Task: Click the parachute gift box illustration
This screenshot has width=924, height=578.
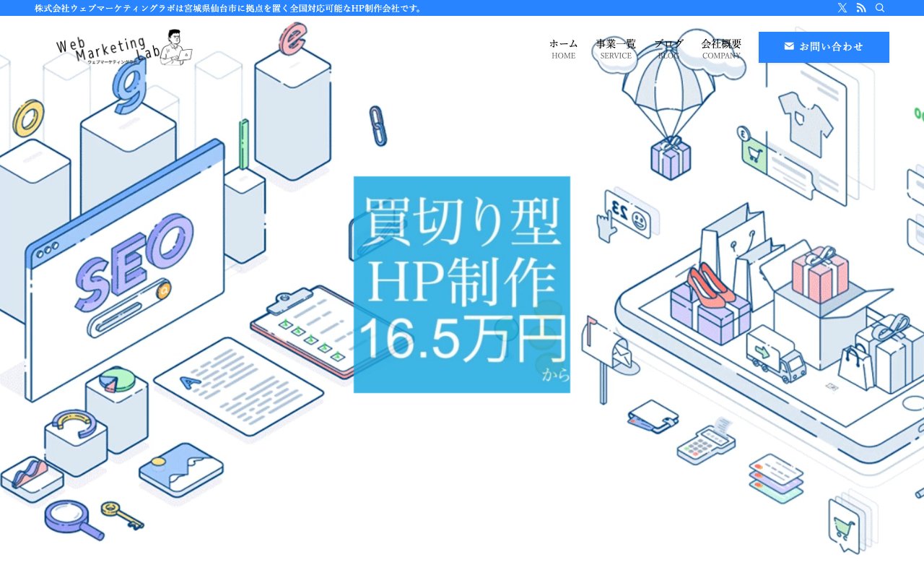Action: coord(670,108)
